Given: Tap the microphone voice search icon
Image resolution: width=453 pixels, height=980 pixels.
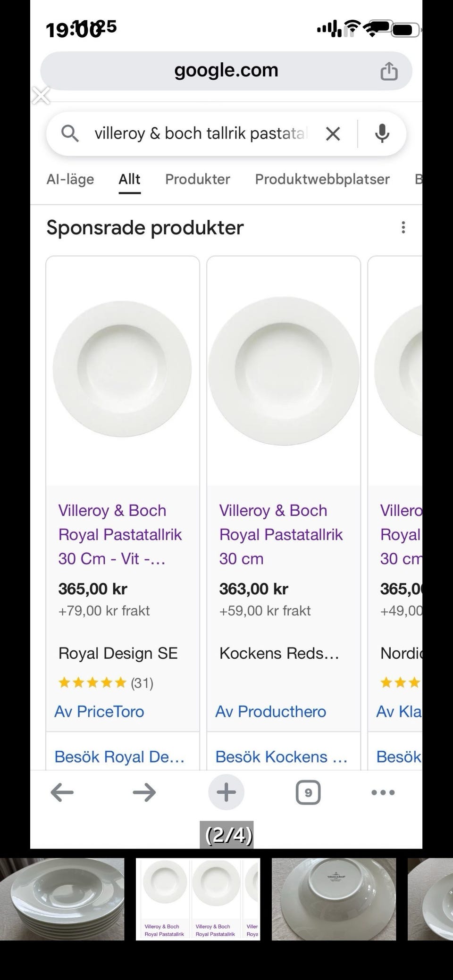Looking at the screenshot, I should point(382,134).
